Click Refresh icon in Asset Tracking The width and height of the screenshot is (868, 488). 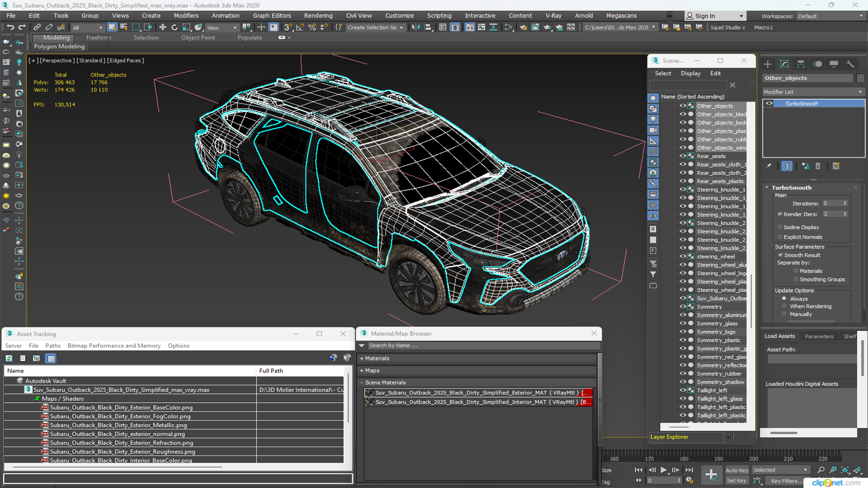point(9,358)
